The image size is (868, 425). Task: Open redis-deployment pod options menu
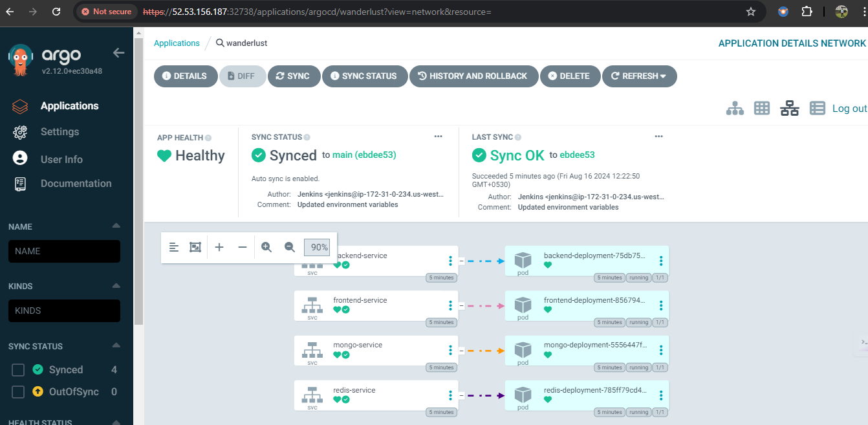(661, 395)
